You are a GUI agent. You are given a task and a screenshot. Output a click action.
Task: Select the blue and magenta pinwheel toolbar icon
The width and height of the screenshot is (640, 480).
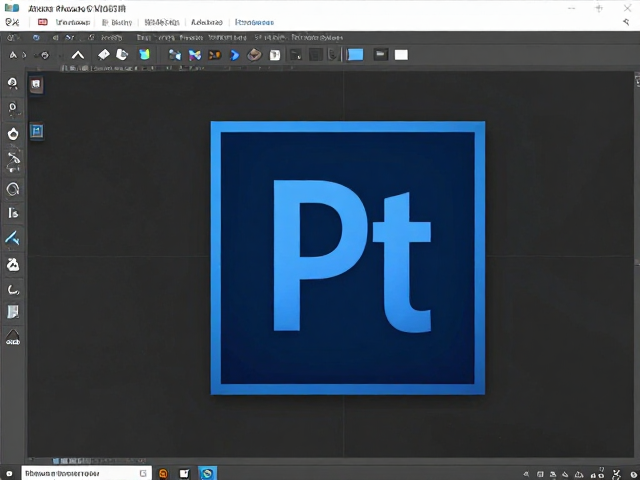(195, 55)
